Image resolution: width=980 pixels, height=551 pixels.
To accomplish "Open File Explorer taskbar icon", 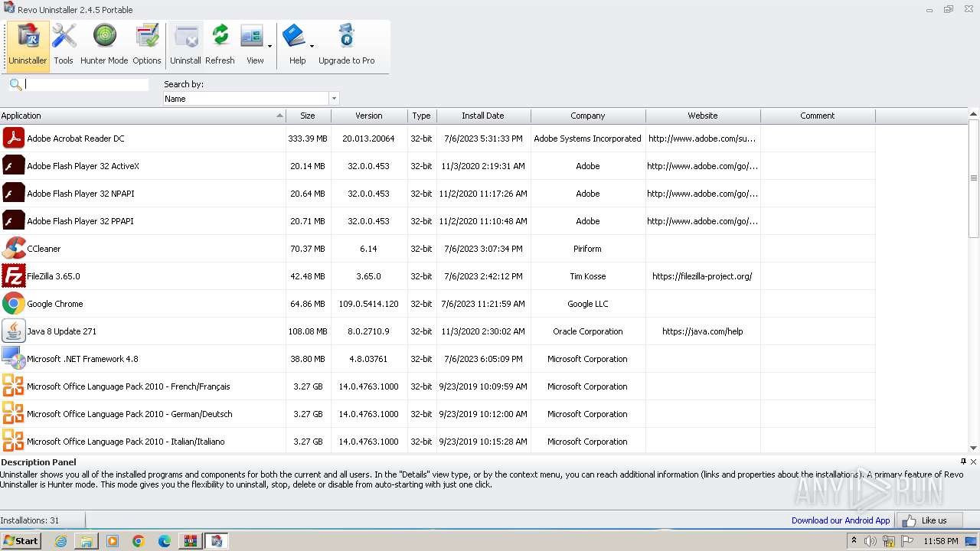I will tap(87, 541).
